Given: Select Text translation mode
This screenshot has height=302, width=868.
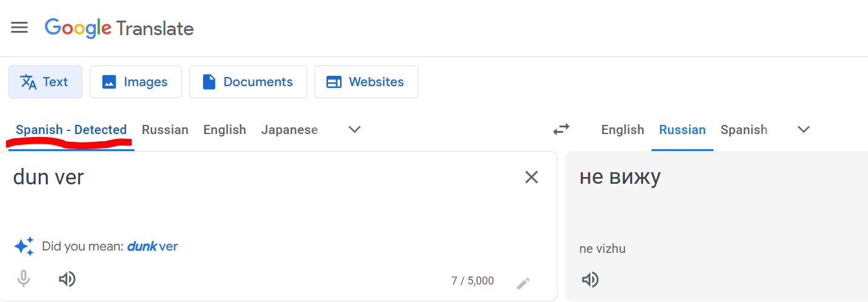Looking at the screenshot, I should tap(45, 82).
